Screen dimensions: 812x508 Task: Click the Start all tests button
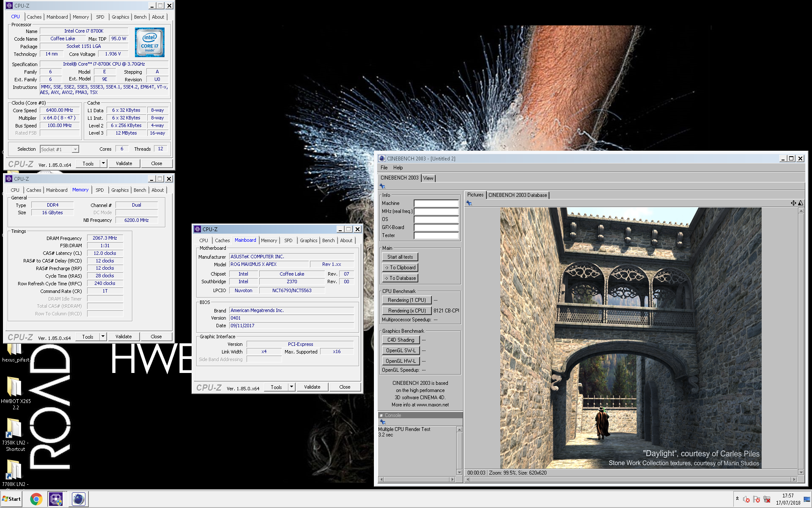pos(400,257)
